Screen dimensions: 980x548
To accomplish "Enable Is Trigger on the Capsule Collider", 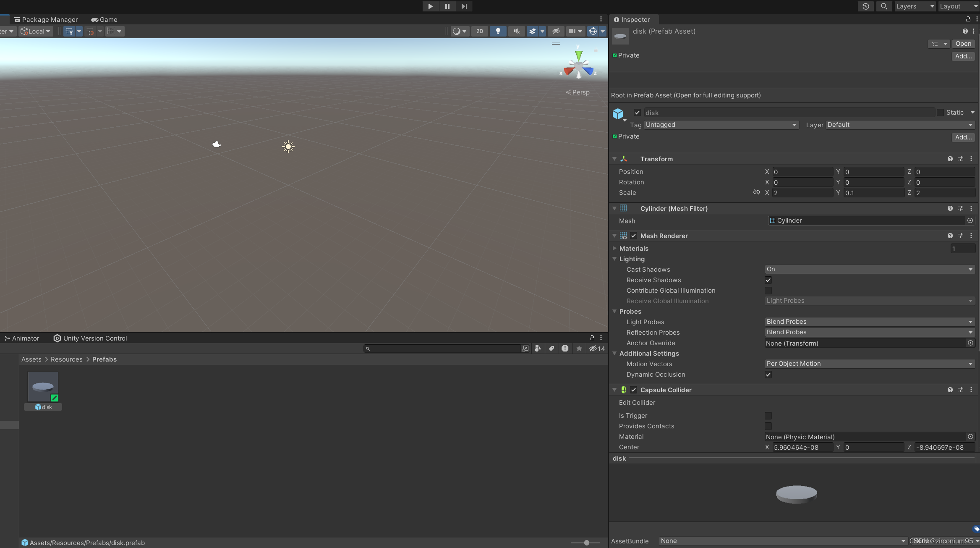I will click(x=768, y=416).
